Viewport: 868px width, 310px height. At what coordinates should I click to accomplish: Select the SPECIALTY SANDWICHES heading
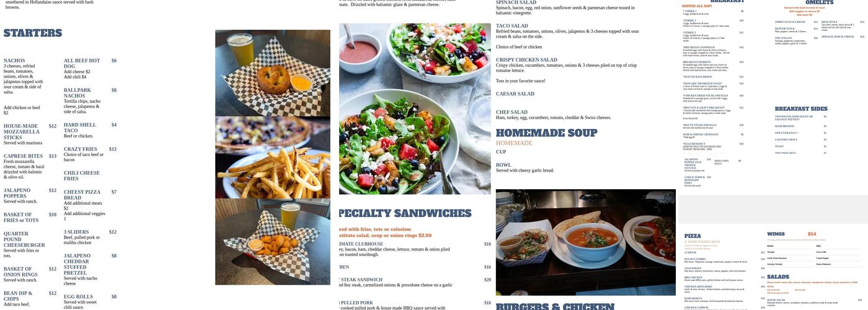point(405,214)
